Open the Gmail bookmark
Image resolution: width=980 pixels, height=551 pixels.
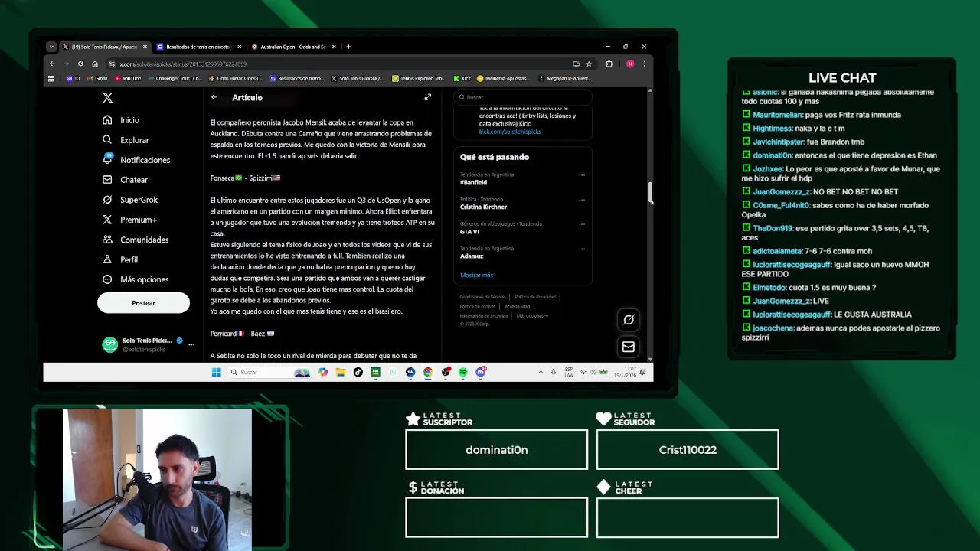pos(96,78)
